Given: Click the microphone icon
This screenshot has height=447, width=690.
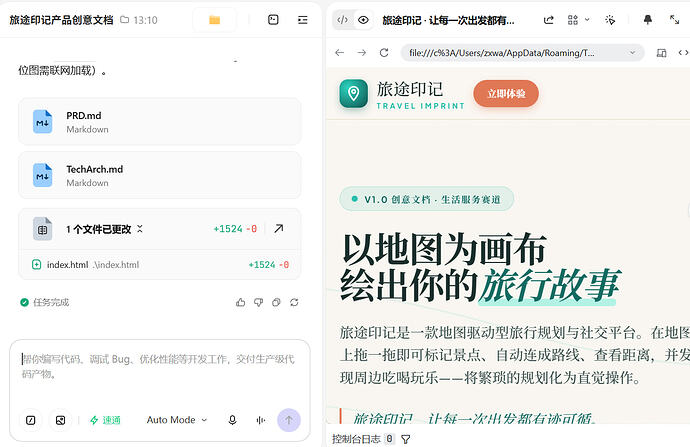Looking at the screenshot, I should [232, 420].
